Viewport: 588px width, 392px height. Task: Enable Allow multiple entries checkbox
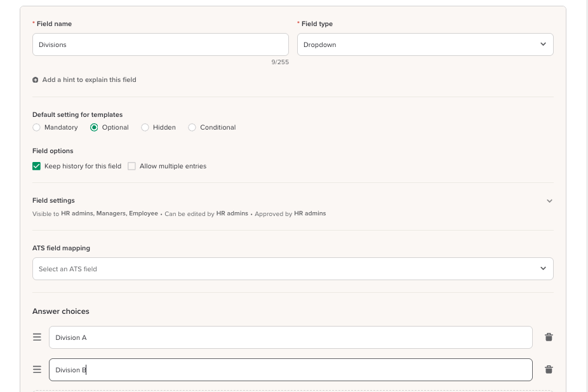tap(132, 166)
